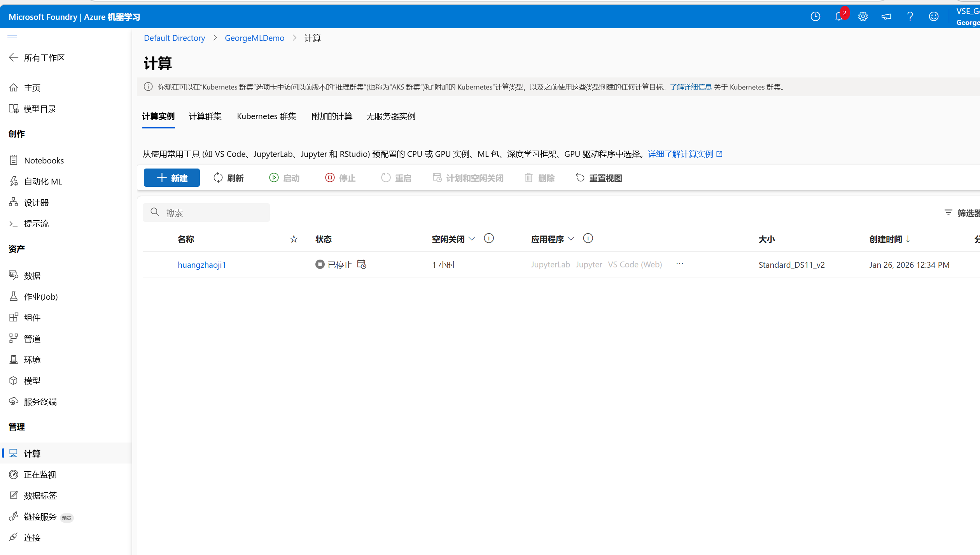This screenshot has width=980, height=555.
Task: Open the more options ellipsis for huangzhaoji1
Action: (x=679, y=264)
